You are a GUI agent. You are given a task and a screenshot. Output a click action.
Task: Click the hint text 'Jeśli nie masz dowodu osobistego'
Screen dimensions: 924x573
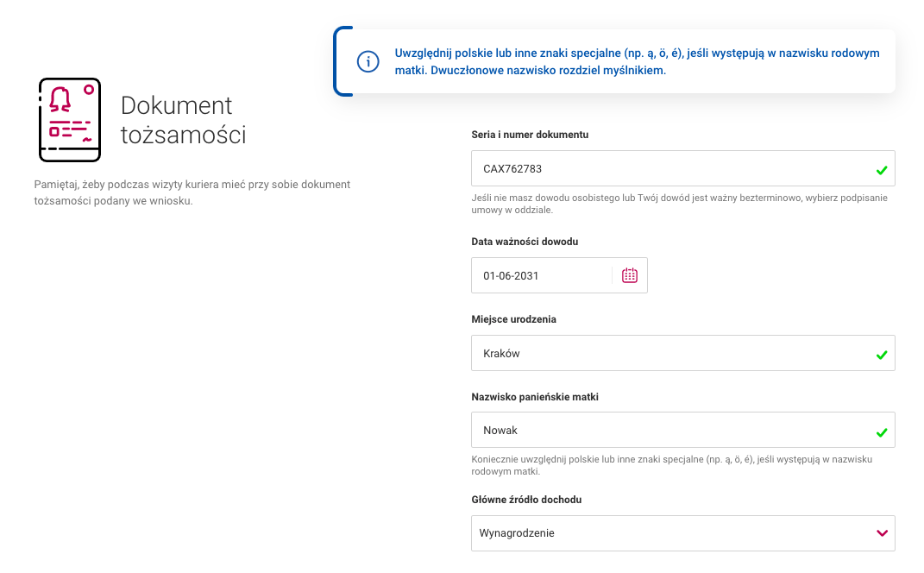pyautogui.click(x=680, y=204)
